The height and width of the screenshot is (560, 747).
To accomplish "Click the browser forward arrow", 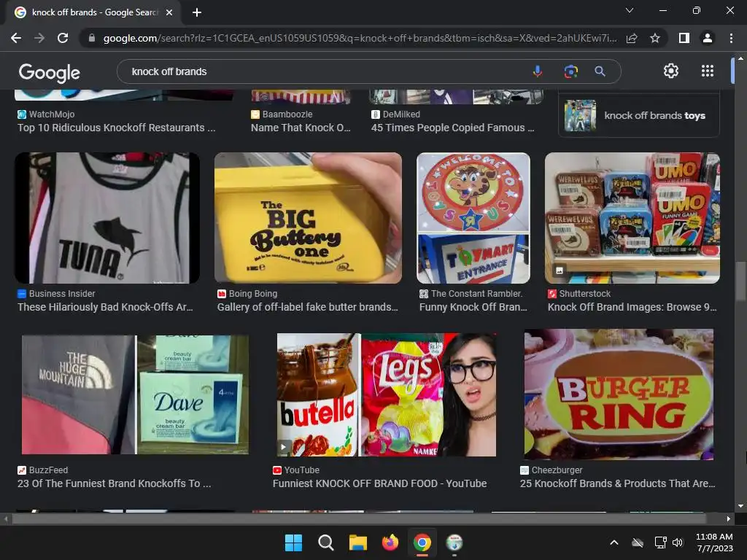I will pos(39,38).
